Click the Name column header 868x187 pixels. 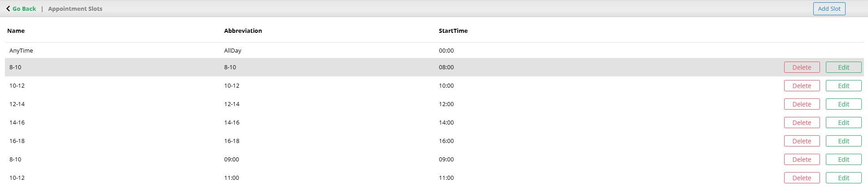pyautogui.click(x=16, y=31)
